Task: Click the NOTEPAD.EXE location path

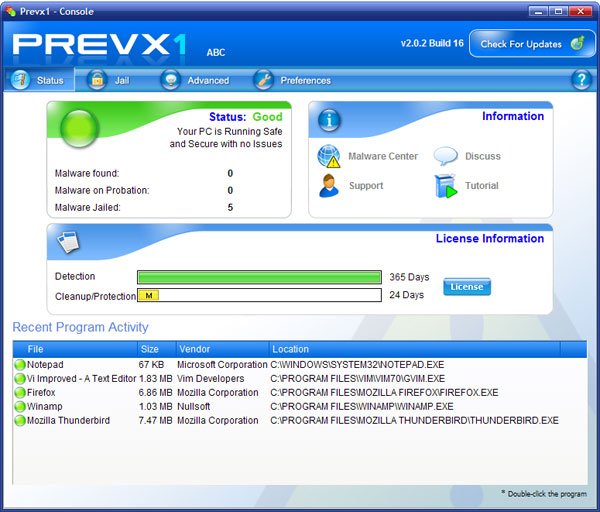Action: [x=357, y=365]
